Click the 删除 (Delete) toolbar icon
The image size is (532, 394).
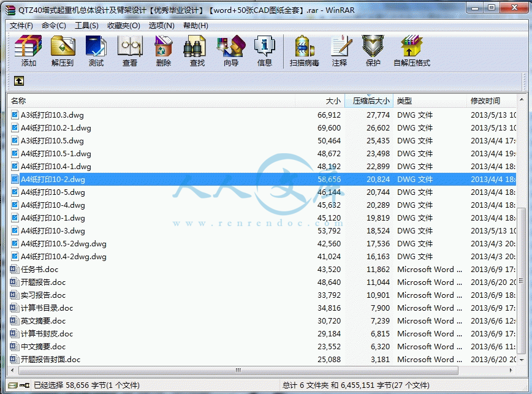[x=164, y=51]
